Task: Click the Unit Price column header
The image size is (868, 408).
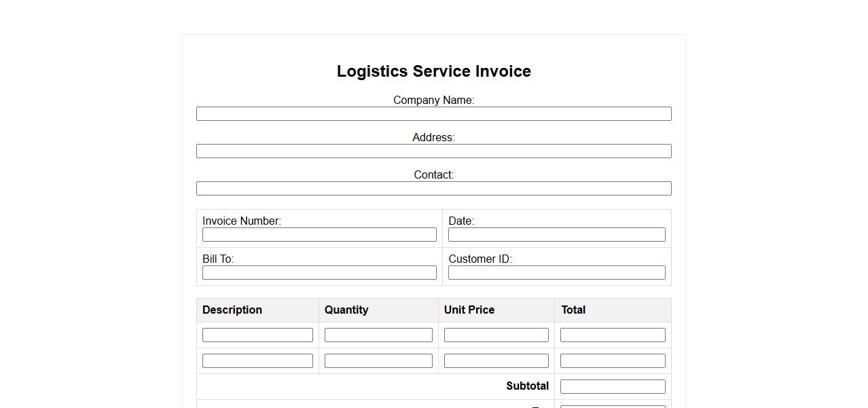Action: click(469, 310)
